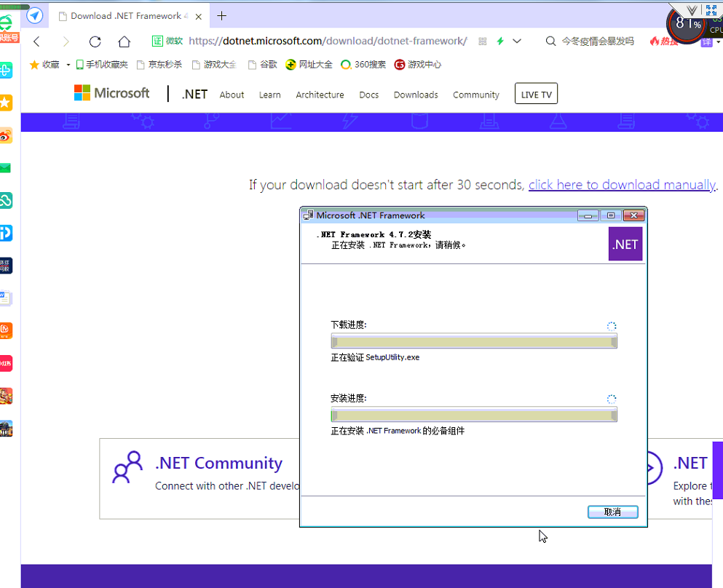Open the yellow star favorites sidebar icon

[6, 103]
